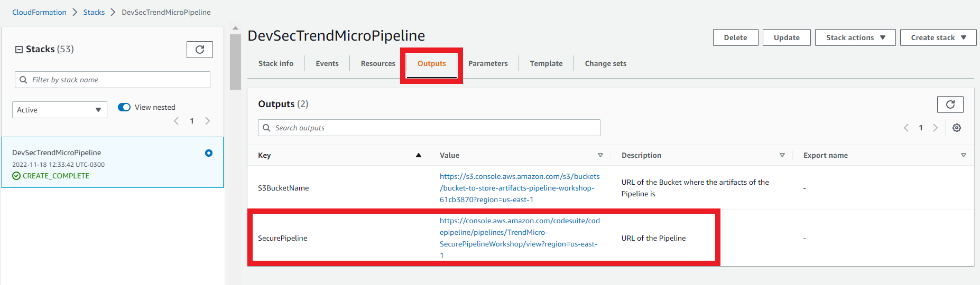Switch to the Change sets tab
The image size is (980, 285).
click(x=606, y=63)
